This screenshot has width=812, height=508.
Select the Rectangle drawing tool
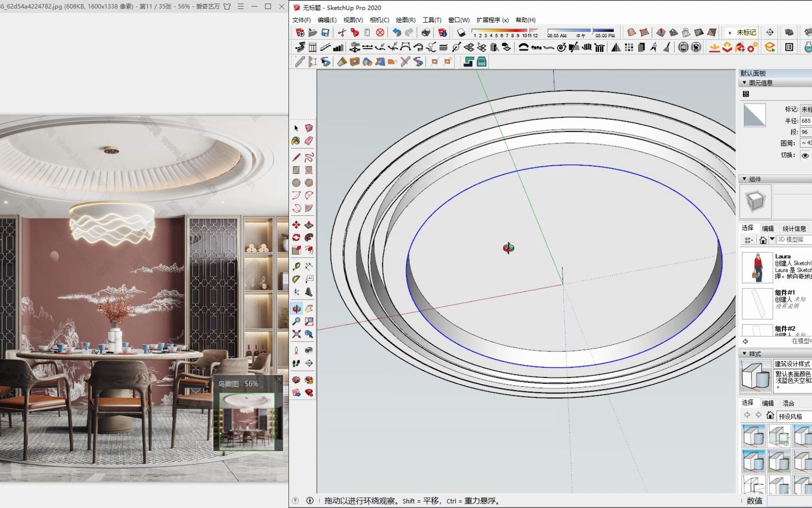[296, 170]
